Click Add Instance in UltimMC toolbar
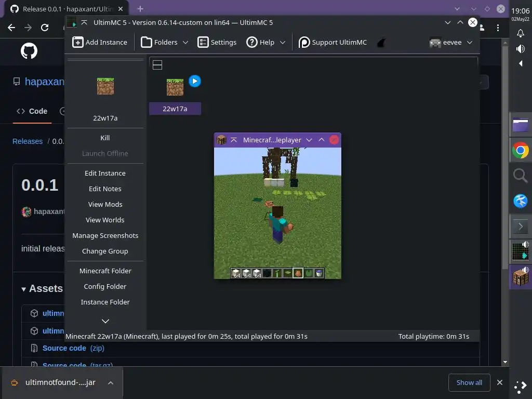 coord(99,43)
